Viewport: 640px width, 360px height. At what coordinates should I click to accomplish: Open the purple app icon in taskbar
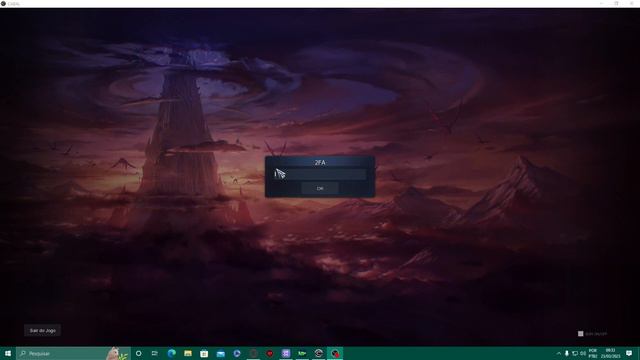tap(286, 353)
